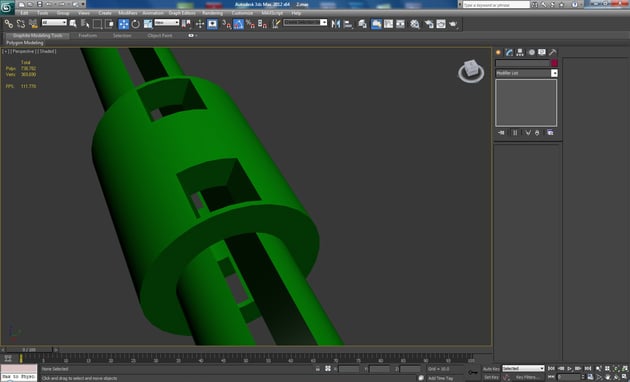The image size is (630, 382).
Task: Activate the Select and Scale tool
Action: tap(148, 24)
